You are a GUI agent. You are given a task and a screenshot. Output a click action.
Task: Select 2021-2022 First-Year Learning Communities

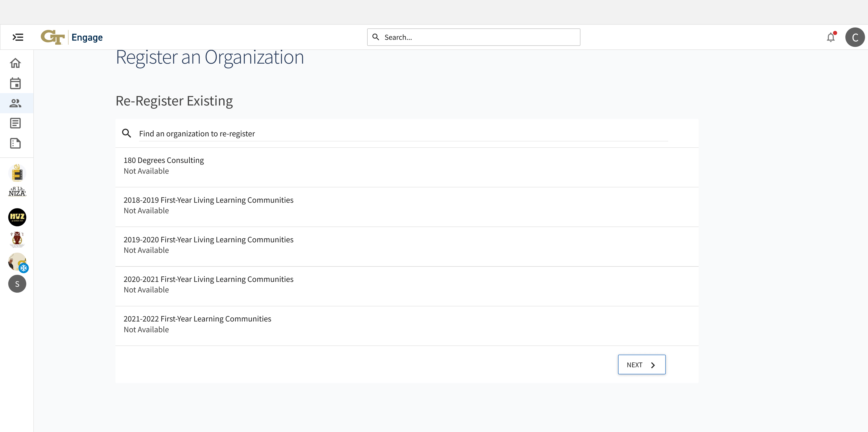[x=197, y=318]
